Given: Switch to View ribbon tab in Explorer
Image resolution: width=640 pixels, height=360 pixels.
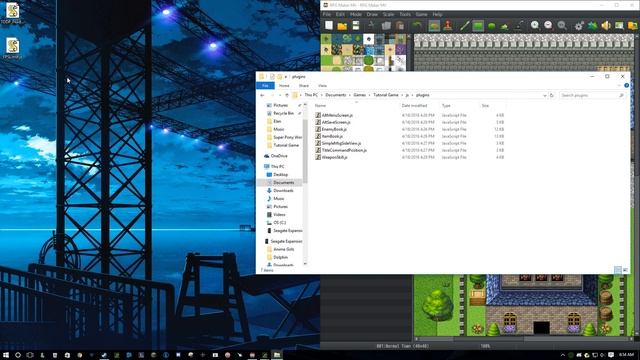Looking at the screenshot, I should (x=322, y=86).
